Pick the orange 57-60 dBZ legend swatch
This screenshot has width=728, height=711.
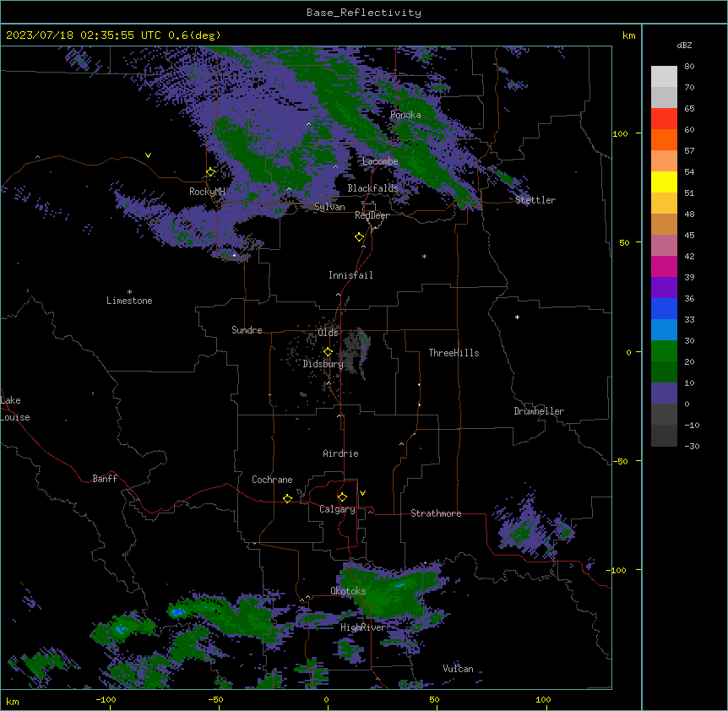tap(664, 139)
